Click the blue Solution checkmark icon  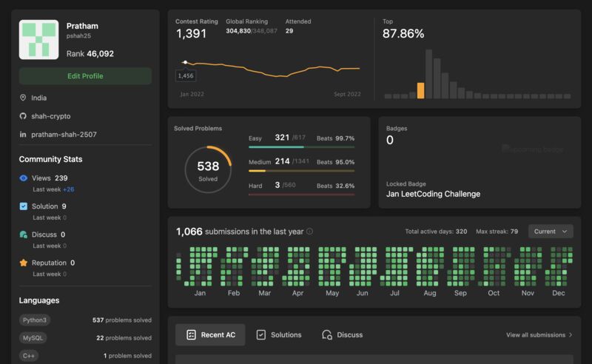point(24,206)
